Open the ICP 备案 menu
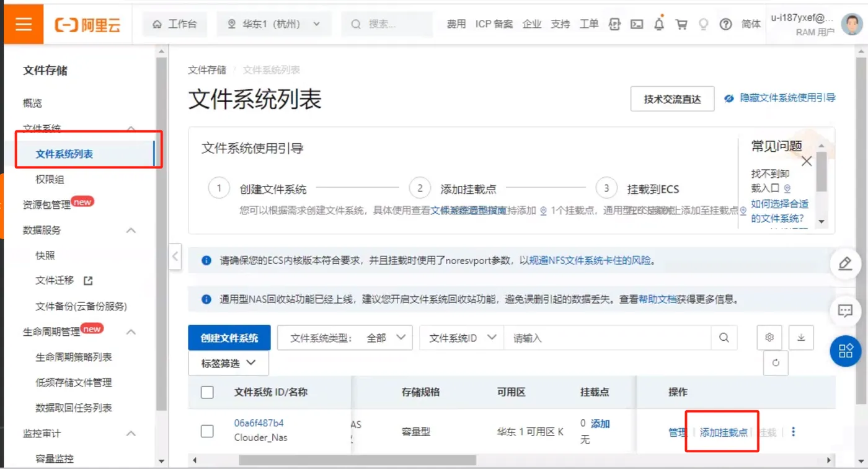The image size is (868, 469). pyautogui.click(x=494, y=24)
